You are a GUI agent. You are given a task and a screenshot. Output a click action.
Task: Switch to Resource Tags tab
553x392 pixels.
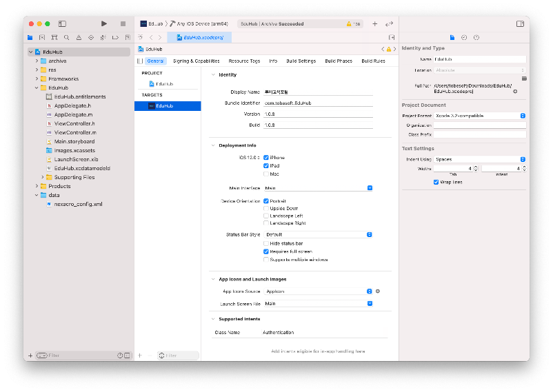tap(244, 61)
